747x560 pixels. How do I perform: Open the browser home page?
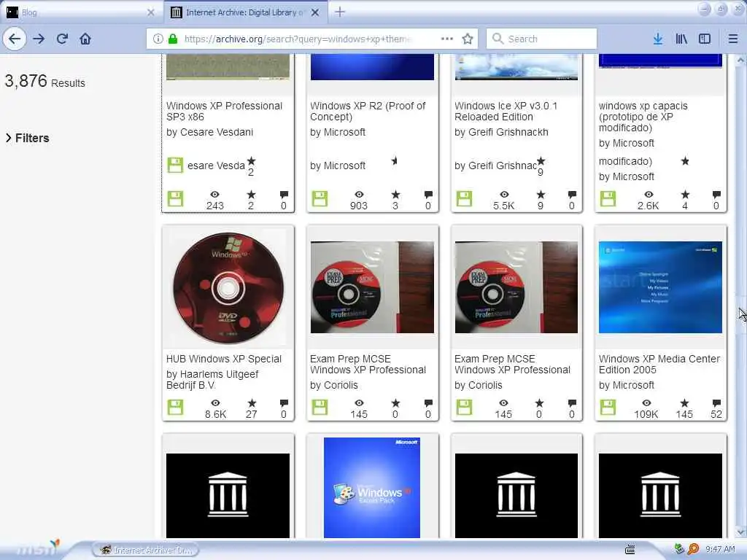coord(85,39)
